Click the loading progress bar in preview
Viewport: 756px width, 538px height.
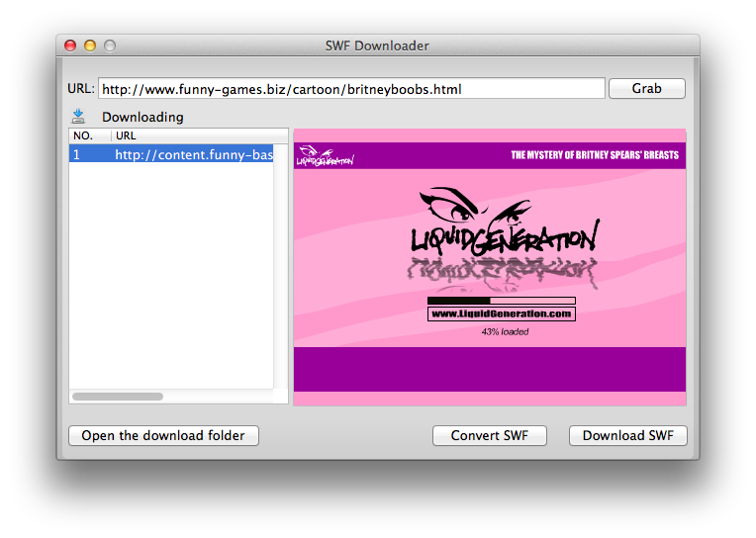(x=502, y=301)
